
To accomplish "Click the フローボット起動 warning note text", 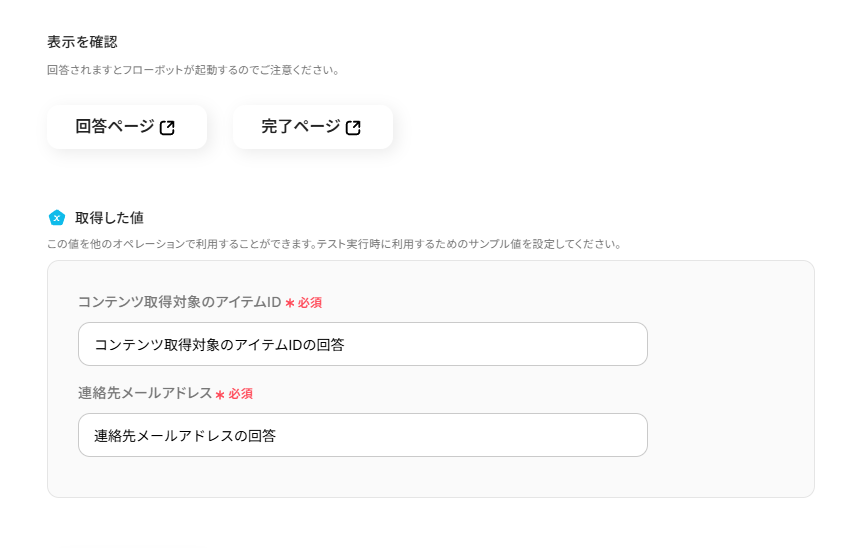I will 193,70.
